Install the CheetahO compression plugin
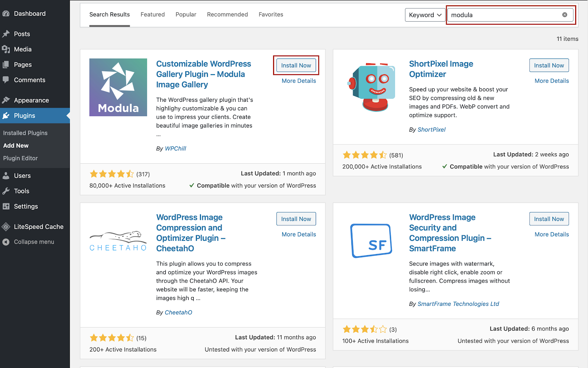Viewport: 588px width, 368px height. click(x=296, y=219)
